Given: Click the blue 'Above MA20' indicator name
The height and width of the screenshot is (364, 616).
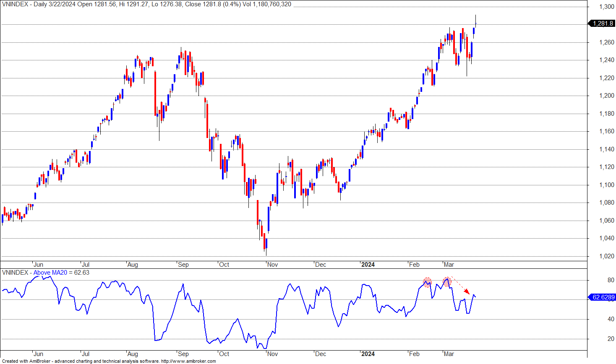Looking at the screenshot, I should (50, 273).
